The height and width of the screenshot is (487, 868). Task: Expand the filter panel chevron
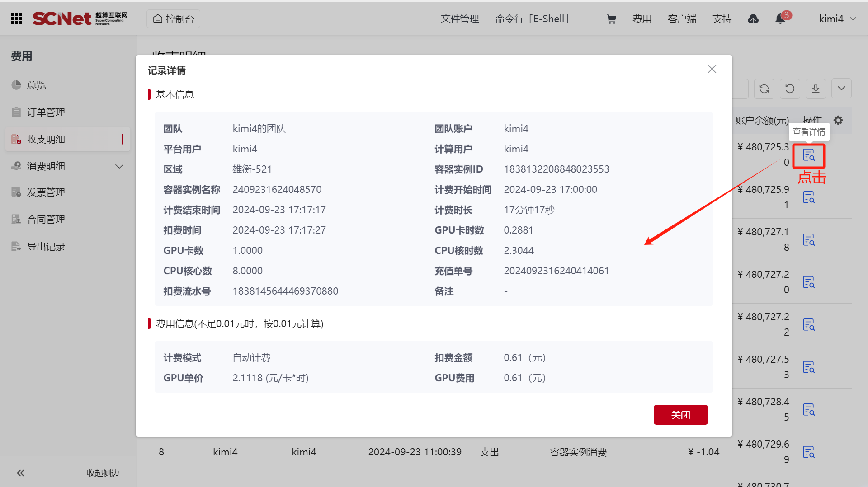pos(841,89)
